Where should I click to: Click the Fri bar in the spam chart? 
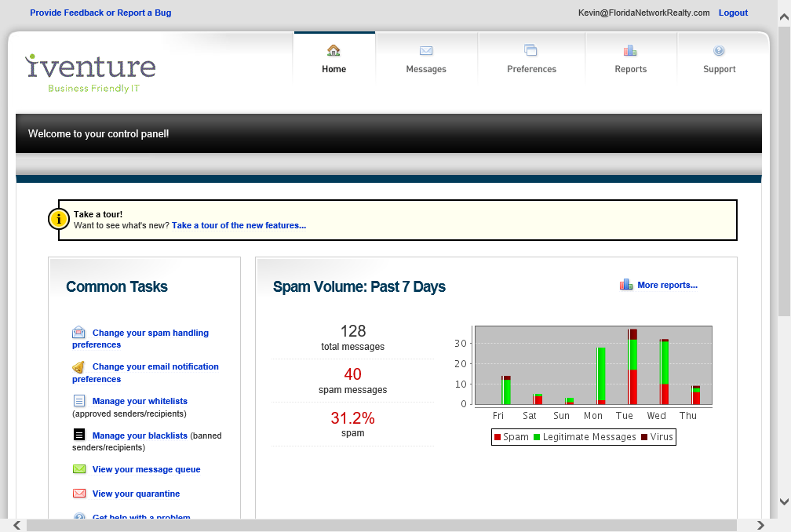pos(506,390)
